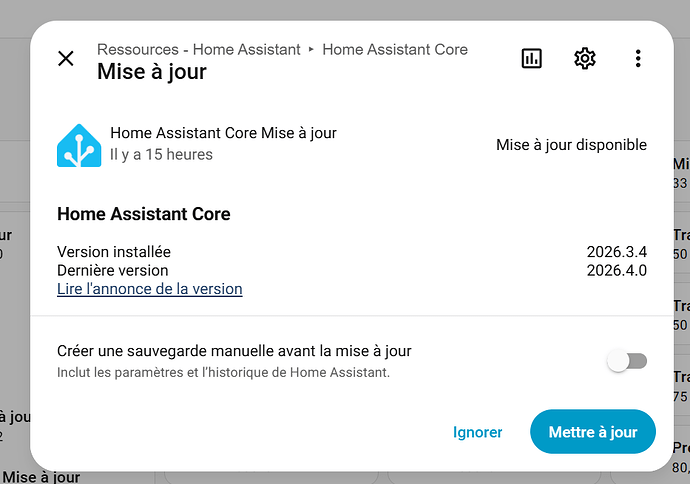Open the "Lire l'annonce de la version" link
690x484 pixels.
click(150, 289)
